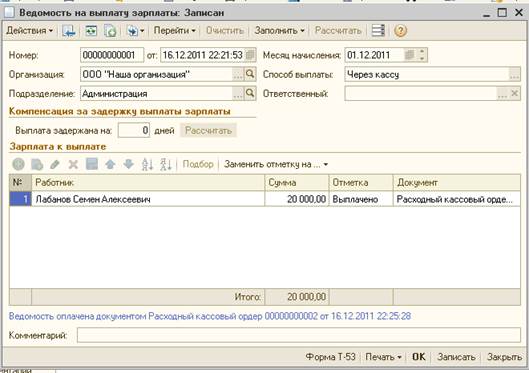Click the Подбор button
The image size is (529, 373).
pyautogui.click(x=198, y=164)
